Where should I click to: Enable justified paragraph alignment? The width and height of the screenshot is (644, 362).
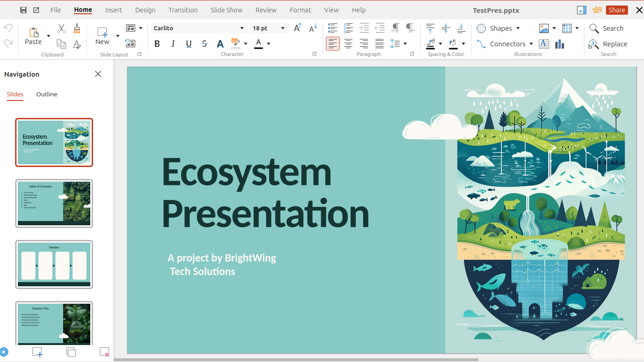pyautogui.click(x=380, y=44)
